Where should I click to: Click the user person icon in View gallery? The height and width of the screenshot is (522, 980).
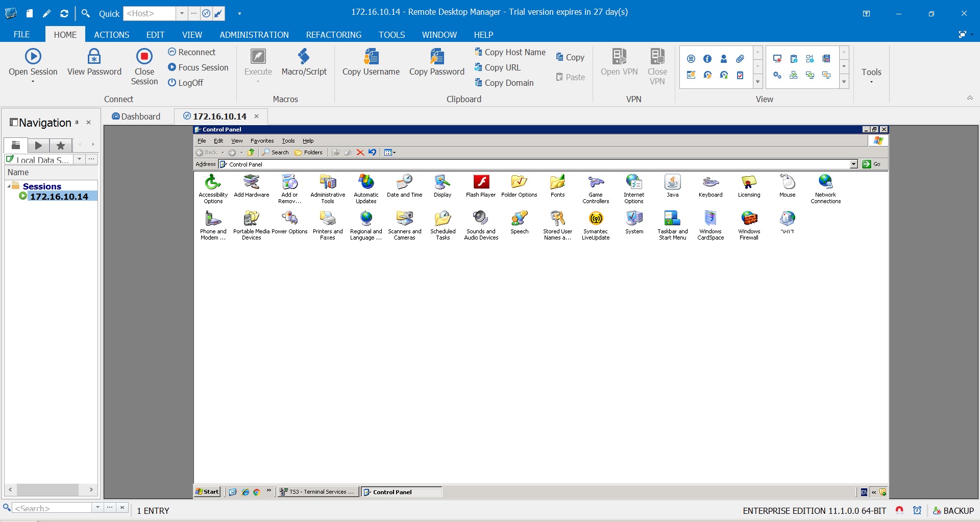click(x=724, y=59)
